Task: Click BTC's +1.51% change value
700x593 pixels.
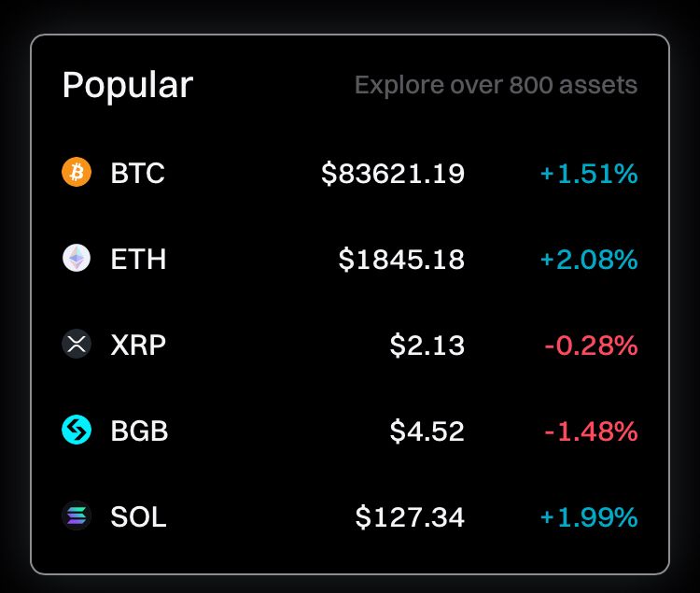Action: tap(589, 173)
